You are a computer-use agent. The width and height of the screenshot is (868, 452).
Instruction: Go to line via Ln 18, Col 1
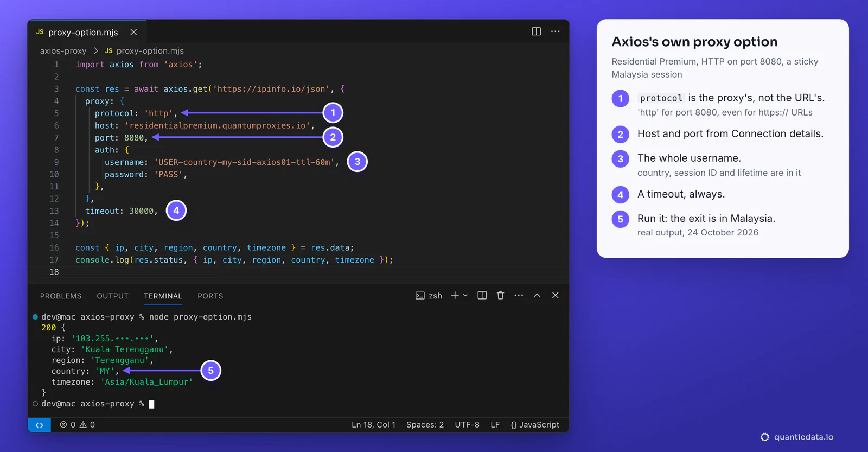coord(373,425)
